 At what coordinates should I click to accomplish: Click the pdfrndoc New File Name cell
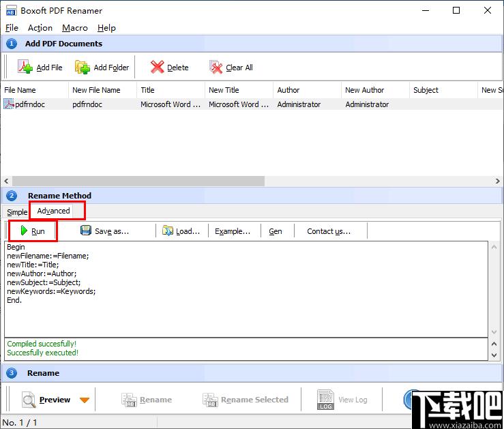pos(87,104)
